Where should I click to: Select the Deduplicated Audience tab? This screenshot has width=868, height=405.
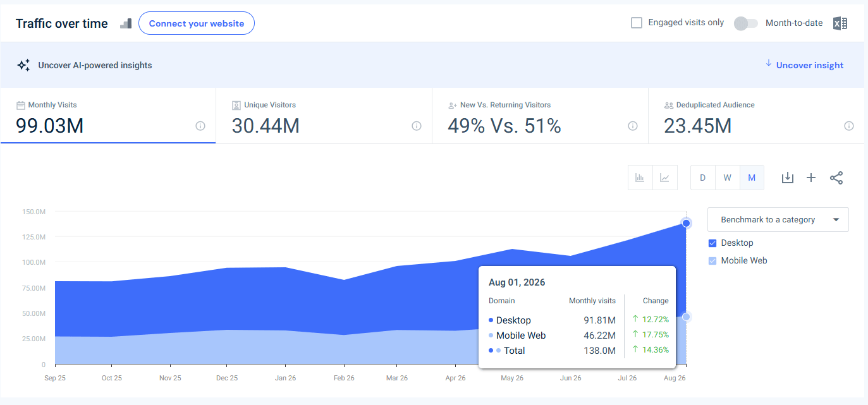tap(757, 116)
